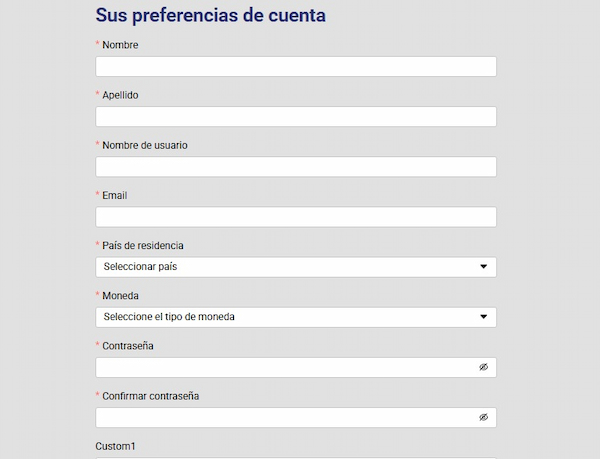Screen dimensions: 600x459
Task: Click the País de residencia label
Action: coord(142,245)
